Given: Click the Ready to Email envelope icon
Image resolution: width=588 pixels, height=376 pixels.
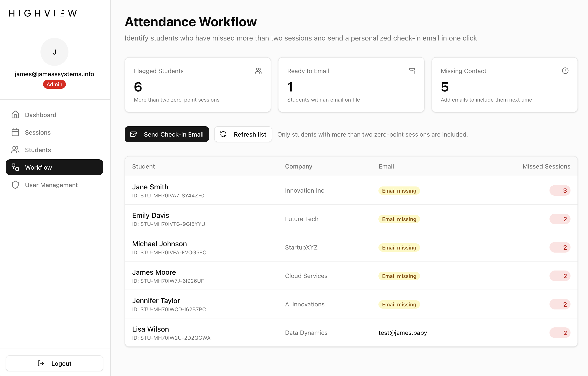Looking at the screenshot, I should click(x=412, y=71).
